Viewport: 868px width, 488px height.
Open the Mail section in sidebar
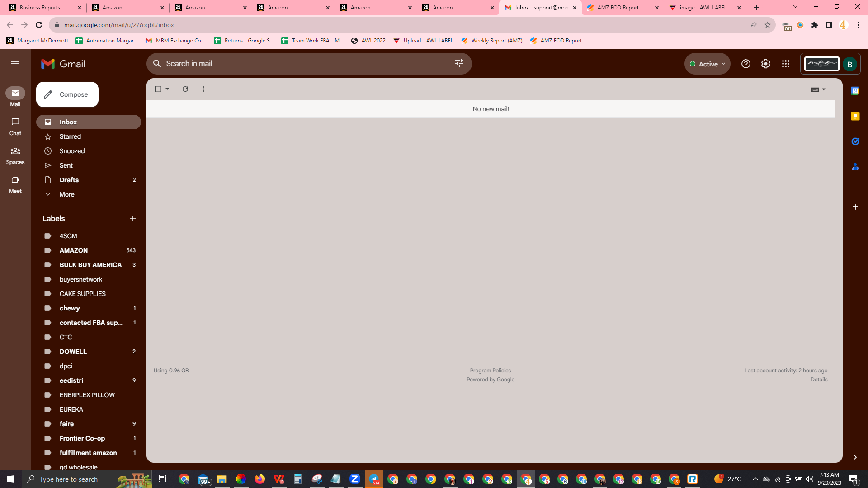15,97
